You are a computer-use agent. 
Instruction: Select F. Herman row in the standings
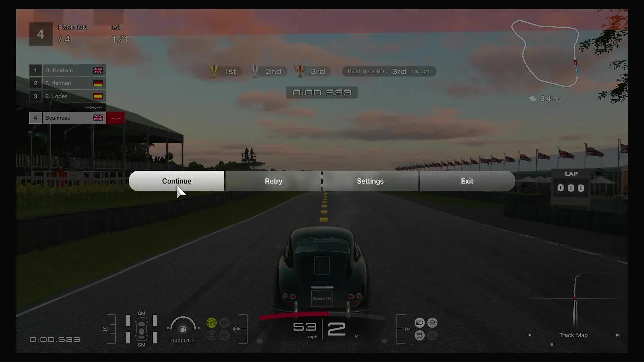click(x=67, y=83)
